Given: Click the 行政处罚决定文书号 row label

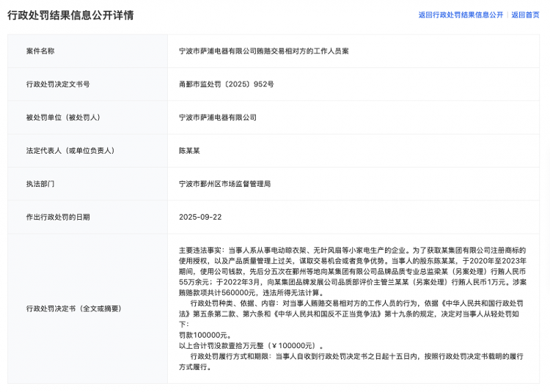Looking at the screenshot, I should tap(58, 84).
